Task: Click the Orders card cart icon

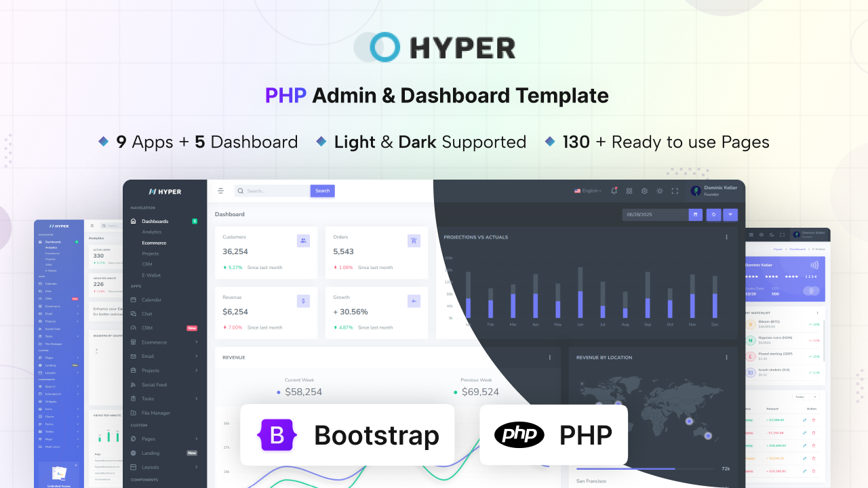Action: point(414,241)
